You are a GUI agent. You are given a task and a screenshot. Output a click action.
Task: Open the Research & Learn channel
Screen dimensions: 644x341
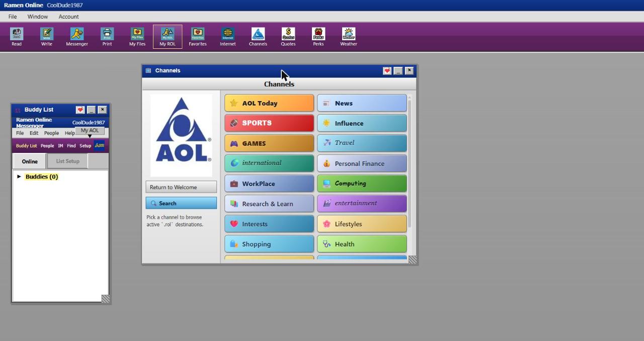click(269, 204)
